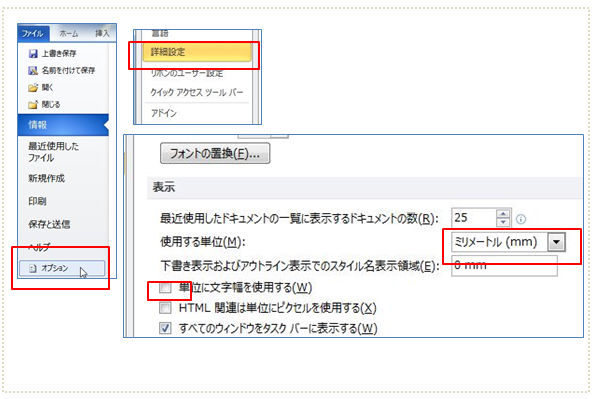Click the オプション document icon
593x399 pixels.
(33, 268)
